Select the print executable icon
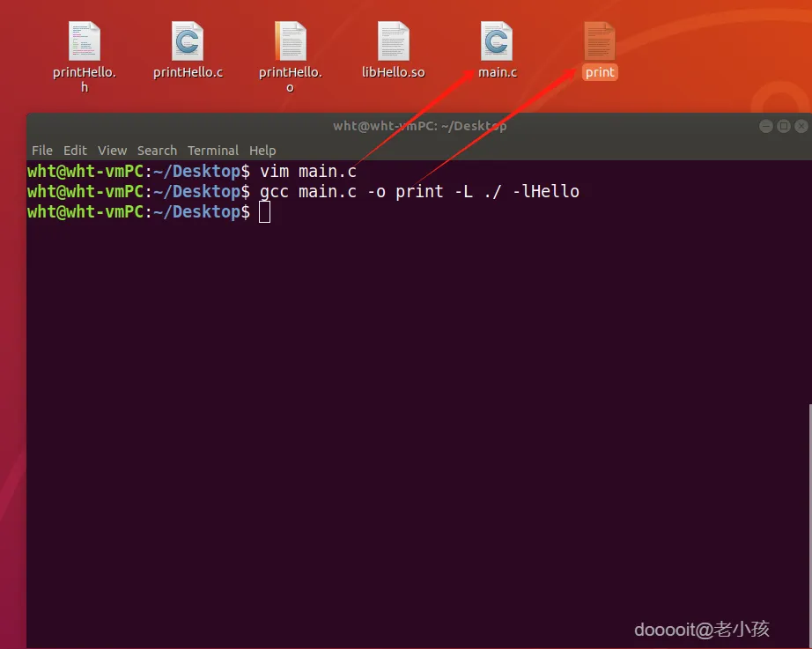 600,41
